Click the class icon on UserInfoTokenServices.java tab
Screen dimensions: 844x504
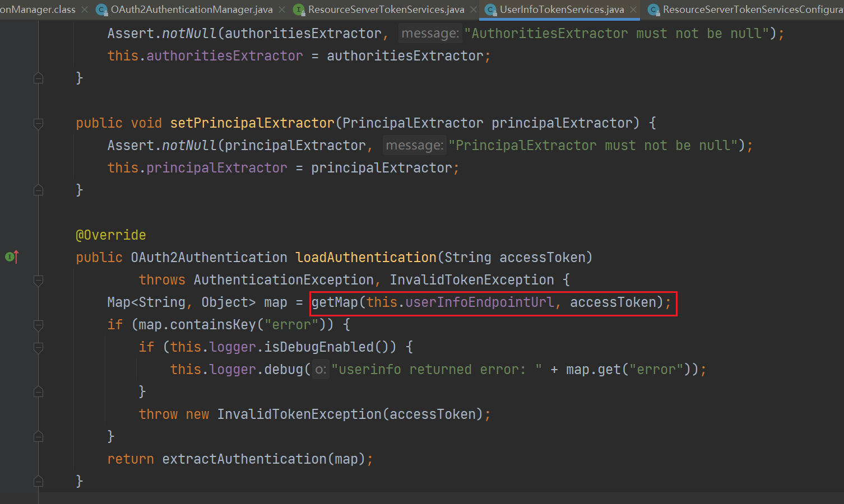490,10
